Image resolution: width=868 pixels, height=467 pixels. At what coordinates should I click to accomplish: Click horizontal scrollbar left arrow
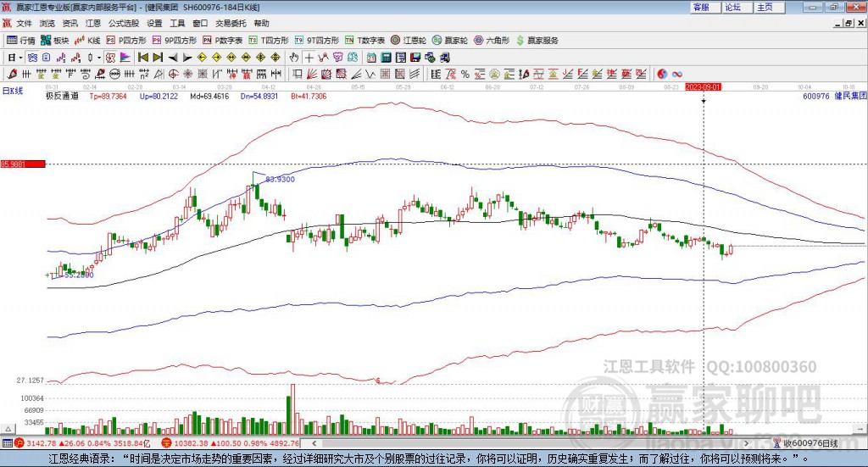pos(314,443)
